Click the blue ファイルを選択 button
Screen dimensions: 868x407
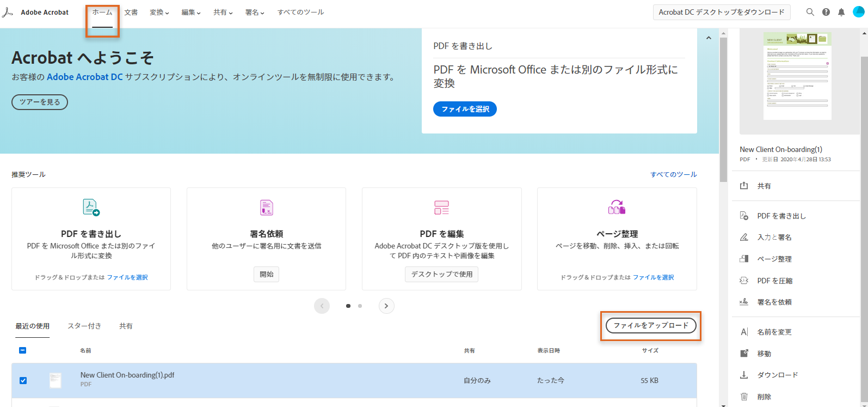[465, 109]
